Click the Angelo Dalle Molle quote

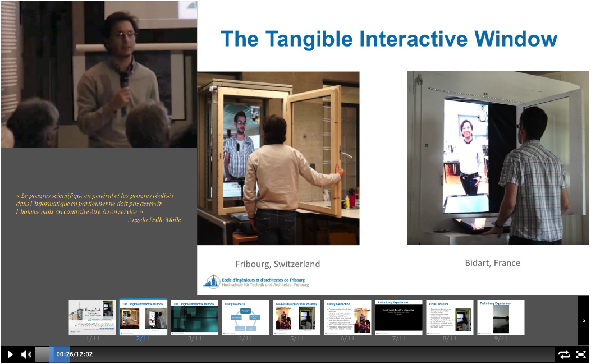[99, 208]
